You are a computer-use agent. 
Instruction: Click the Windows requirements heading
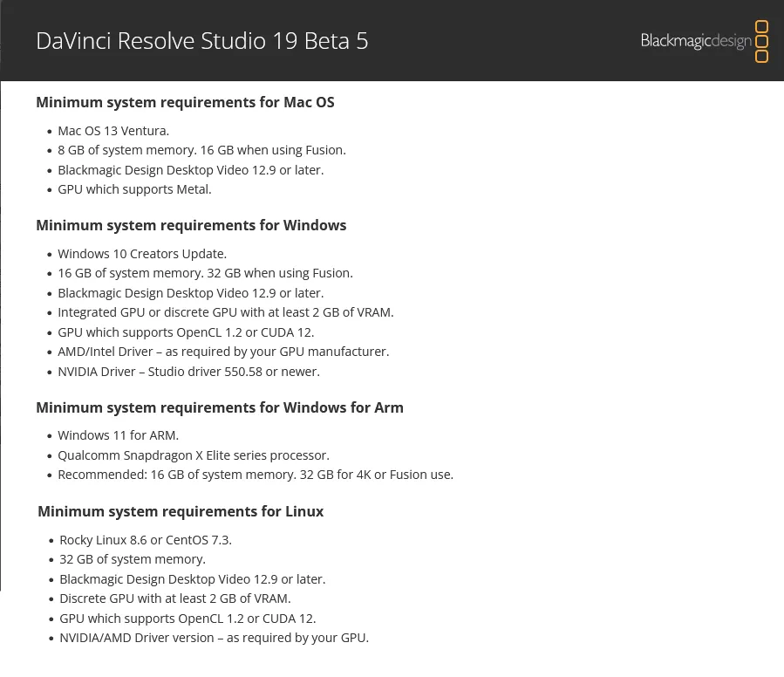tap(191, 225)
